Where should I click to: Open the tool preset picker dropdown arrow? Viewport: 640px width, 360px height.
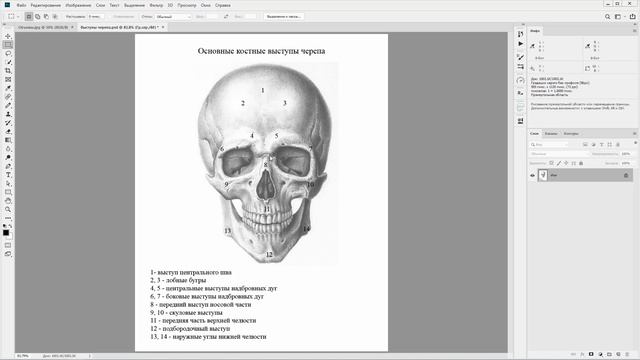click(18, 17)
